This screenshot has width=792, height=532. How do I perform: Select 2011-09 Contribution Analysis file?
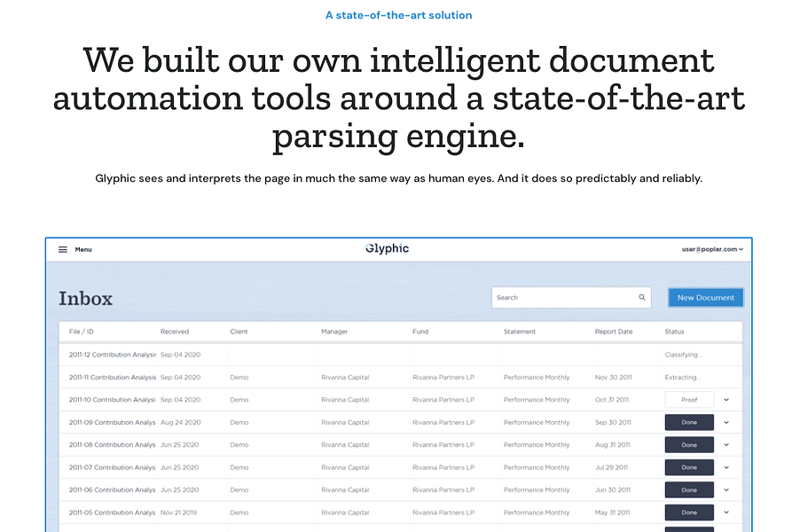point(112,422)
